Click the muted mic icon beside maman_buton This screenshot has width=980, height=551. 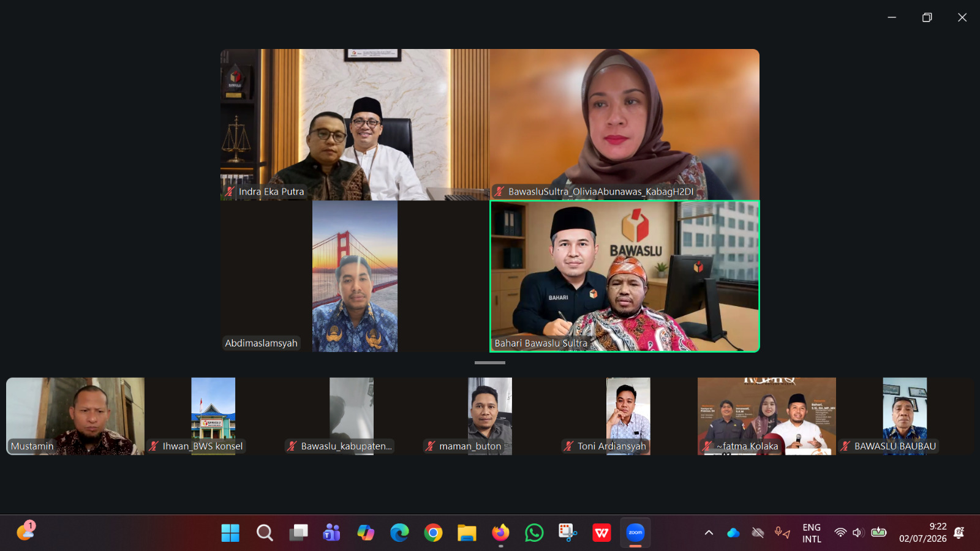431,446
